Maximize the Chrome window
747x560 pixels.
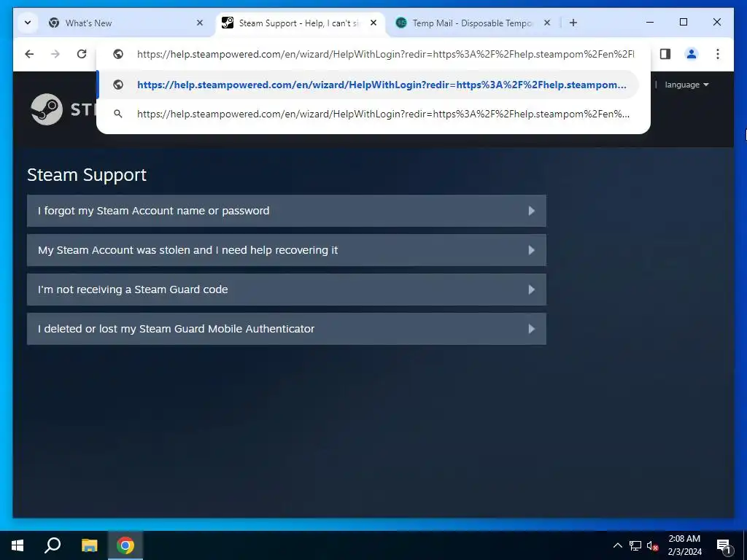[x=683, y=22]
